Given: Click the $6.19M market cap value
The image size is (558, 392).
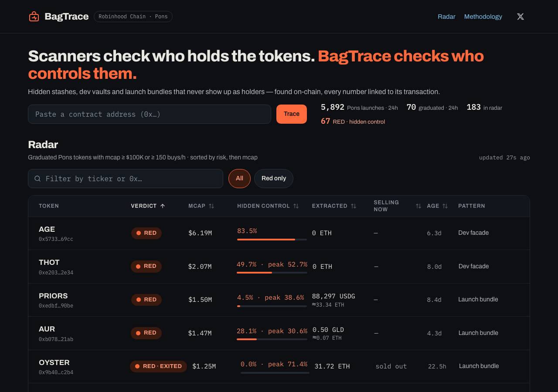Looking at the screenshot, I should [200, 233].
